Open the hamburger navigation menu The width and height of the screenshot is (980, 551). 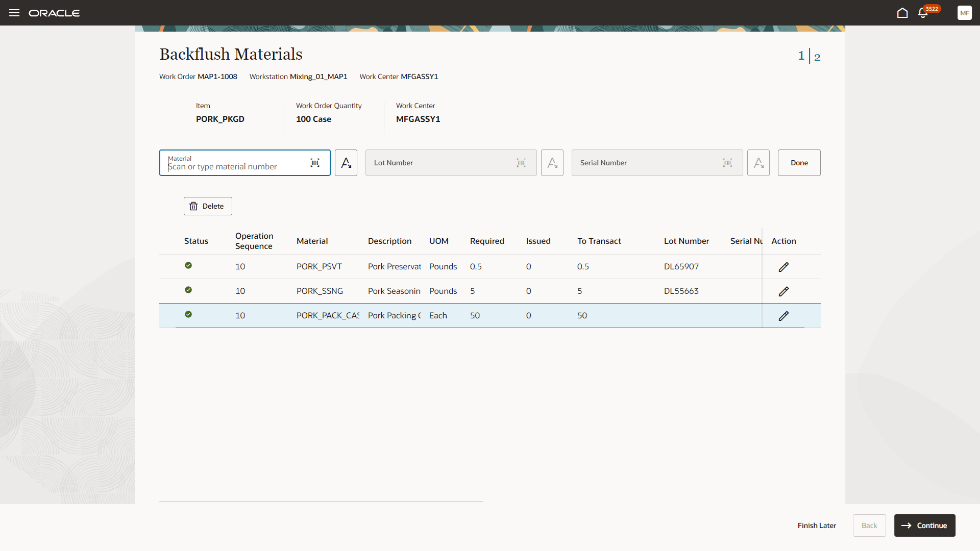tap(14, 13)
